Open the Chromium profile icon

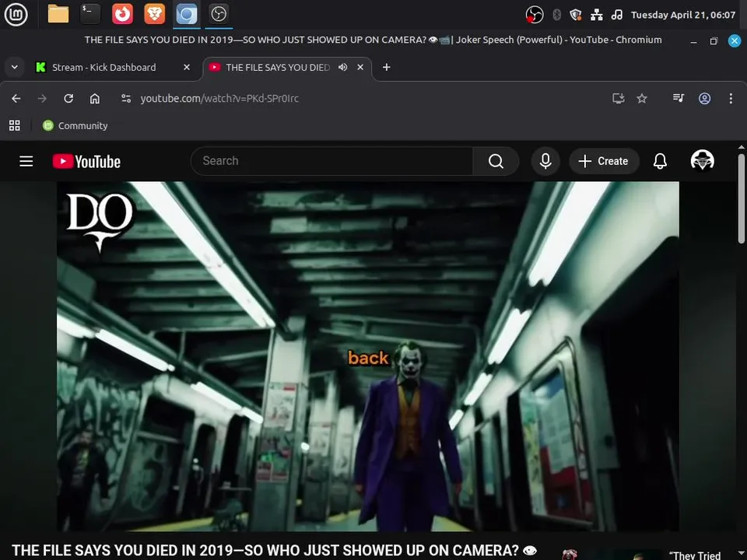705,98
